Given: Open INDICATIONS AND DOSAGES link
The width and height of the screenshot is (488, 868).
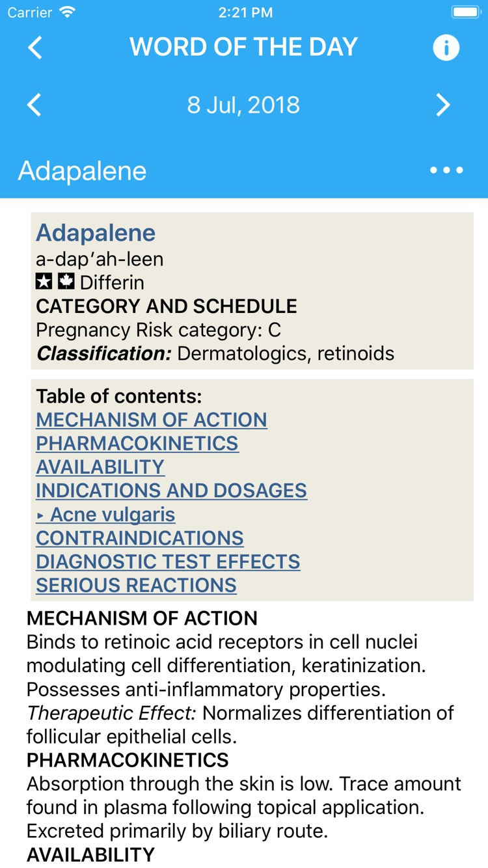Looking at the screenshot, I should point(171,490).
